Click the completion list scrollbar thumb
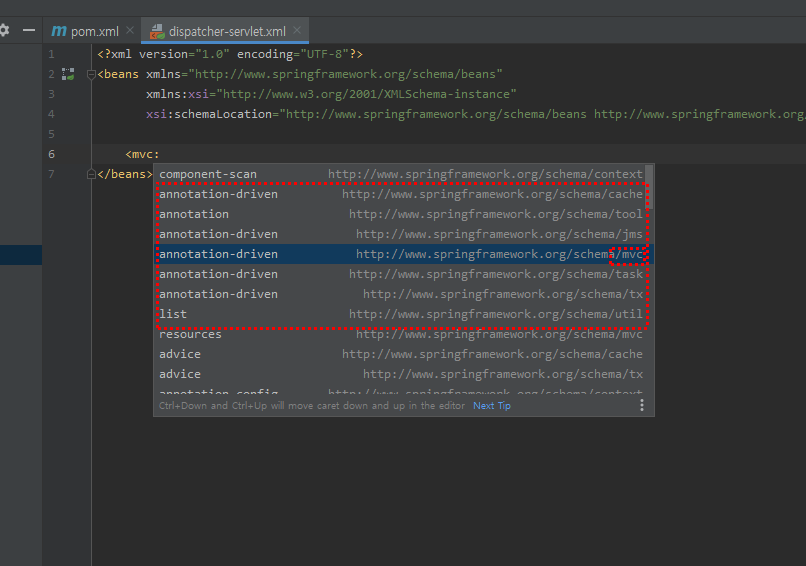The image size is (806, 566). 649,187
